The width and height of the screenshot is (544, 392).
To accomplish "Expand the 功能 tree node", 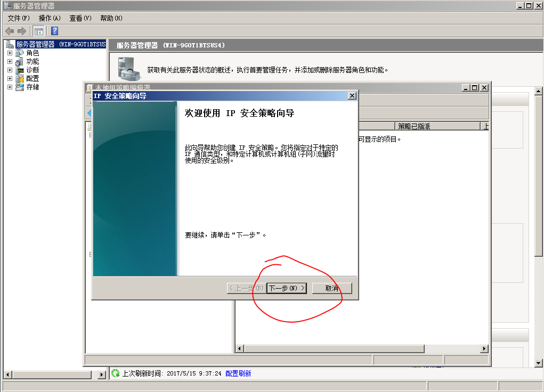I will pos(10,62).
